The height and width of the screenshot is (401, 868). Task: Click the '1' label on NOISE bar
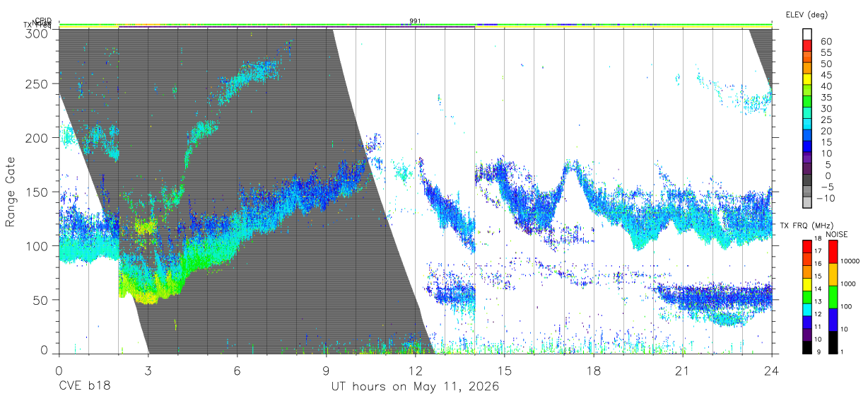(x=840, y=352)
